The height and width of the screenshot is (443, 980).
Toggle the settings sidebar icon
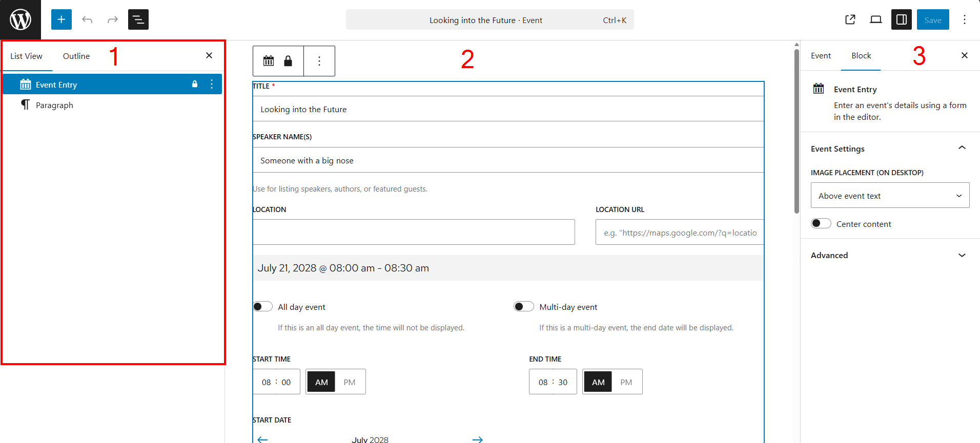pyautogui.click(x=902, y=19)
